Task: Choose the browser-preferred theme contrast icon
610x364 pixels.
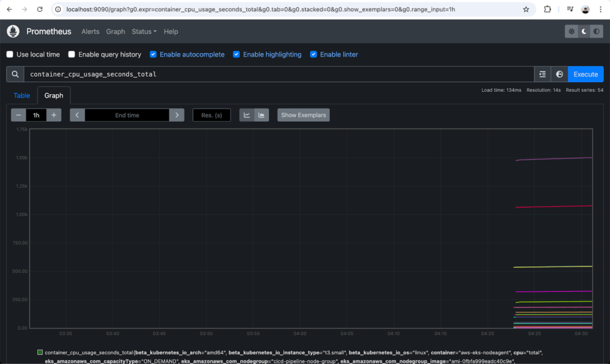Action: click(x=596, y=32)
